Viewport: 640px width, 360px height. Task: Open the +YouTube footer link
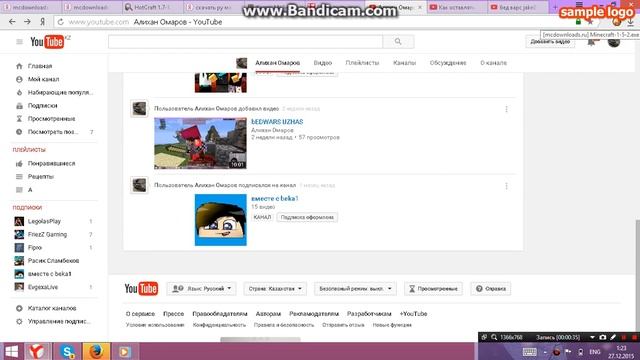pos(413,313)
